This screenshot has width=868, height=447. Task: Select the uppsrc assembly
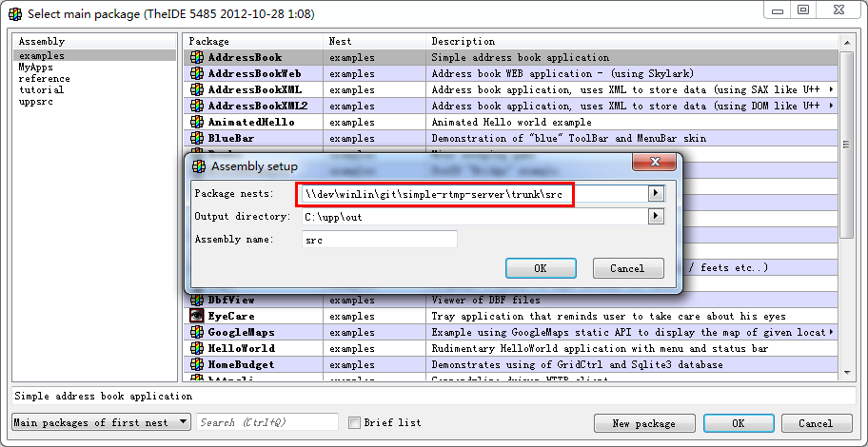[35, 102]
